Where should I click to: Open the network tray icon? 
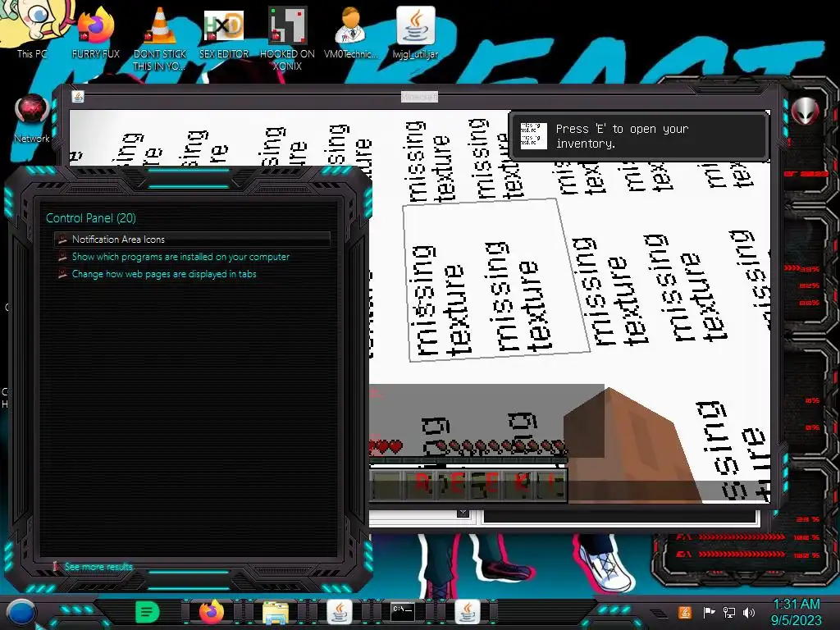[x=729, y=612]
